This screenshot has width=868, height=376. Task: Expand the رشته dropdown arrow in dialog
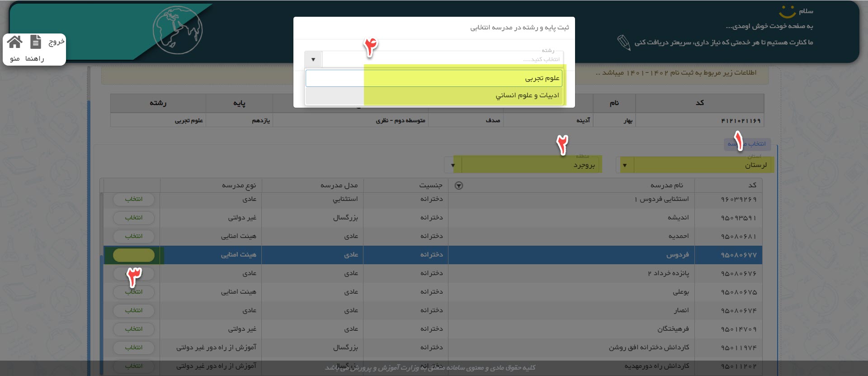pos(313,59)
